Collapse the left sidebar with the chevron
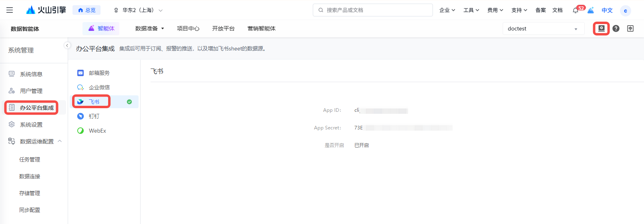Viewport: 644px width, 224px height. [x=67, y=45]
